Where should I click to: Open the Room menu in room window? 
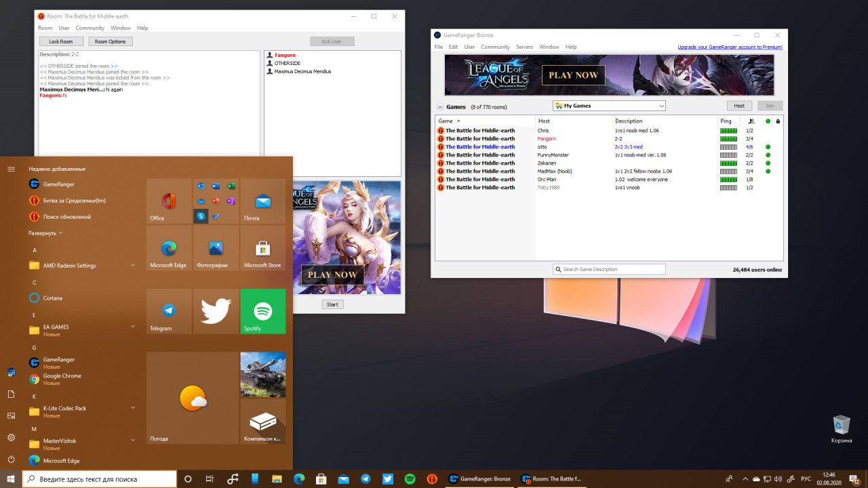tap(45, 28)
